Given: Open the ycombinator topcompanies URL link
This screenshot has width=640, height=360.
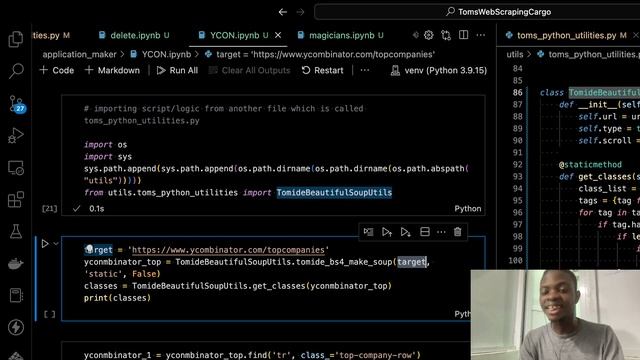Looking at the screenshot, I should tap(228, 250).
